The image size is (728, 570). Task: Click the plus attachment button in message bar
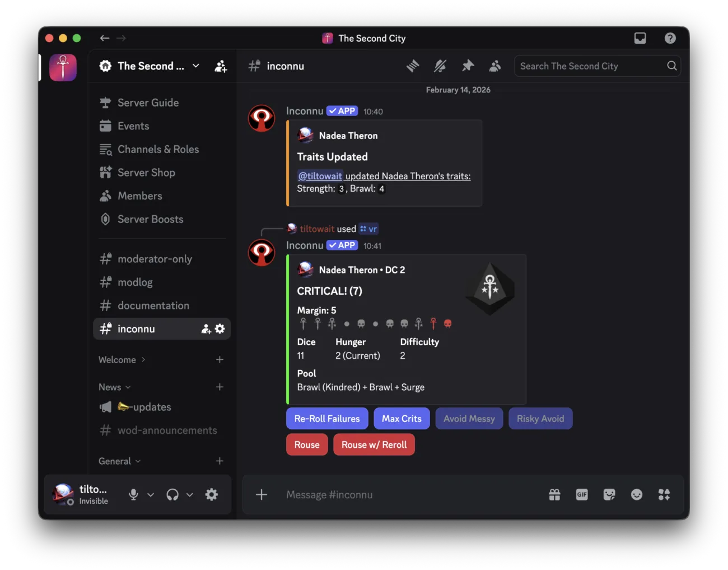262,494
